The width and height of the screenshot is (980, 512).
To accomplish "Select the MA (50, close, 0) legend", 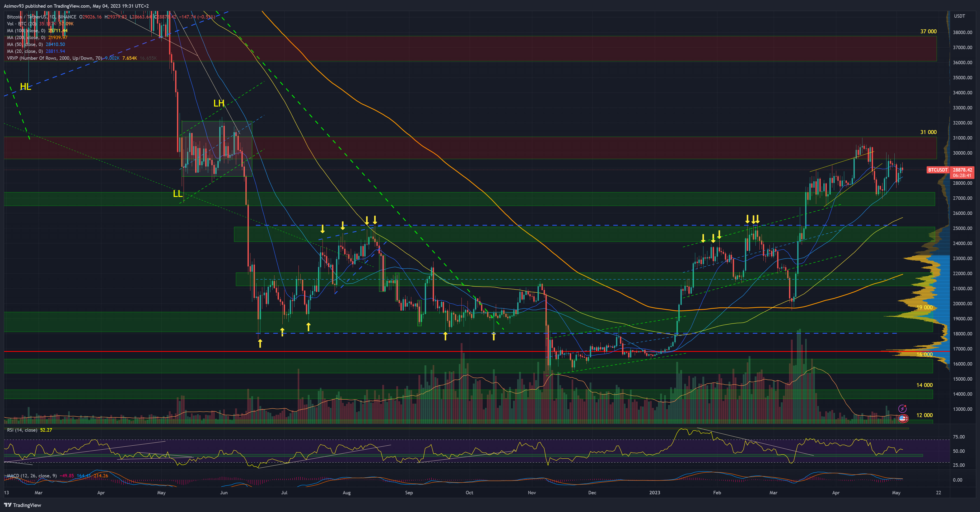I will (x=24, y=44).
